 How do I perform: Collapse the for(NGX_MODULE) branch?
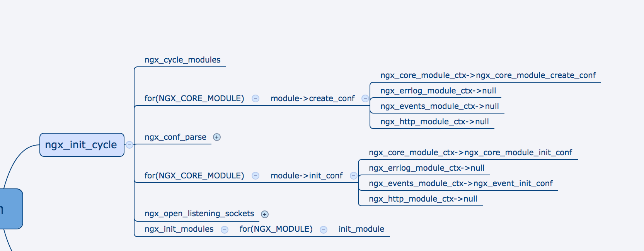click(324, 230)
